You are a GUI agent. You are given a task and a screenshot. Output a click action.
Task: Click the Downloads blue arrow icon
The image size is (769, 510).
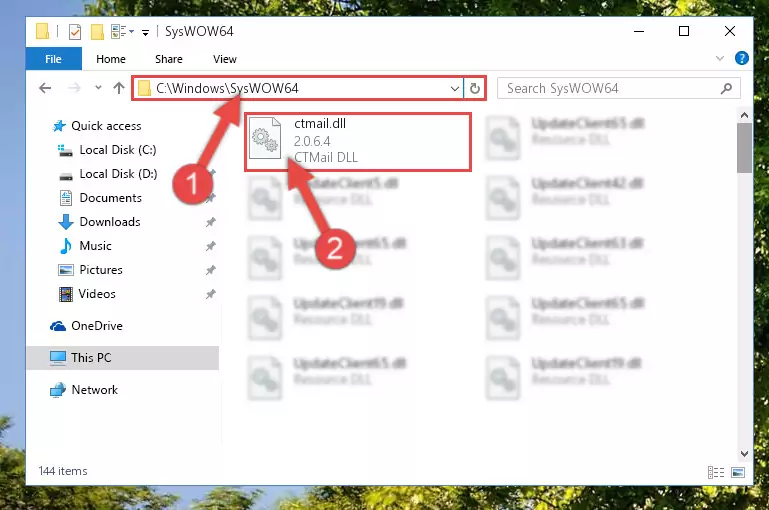coord(66,222)
